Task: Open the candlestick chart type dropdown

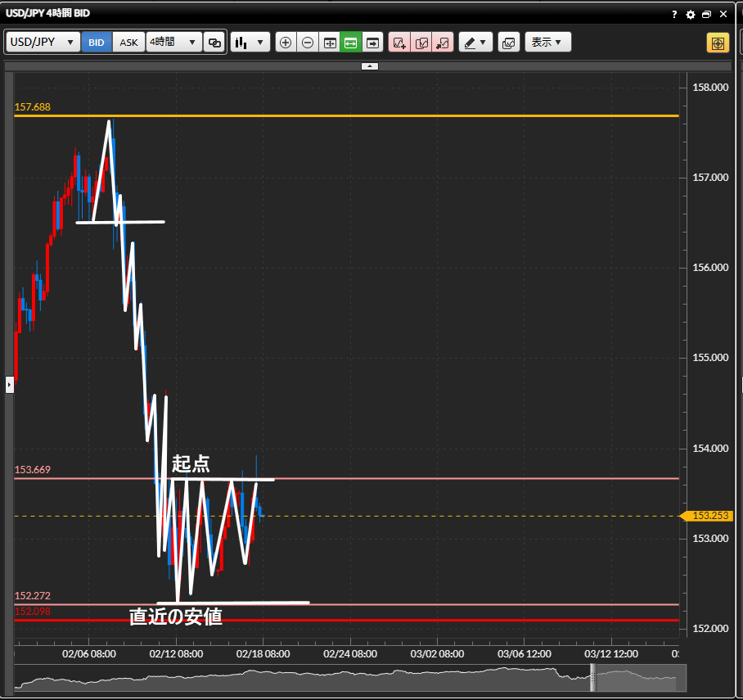Action: tap(250, 43)
